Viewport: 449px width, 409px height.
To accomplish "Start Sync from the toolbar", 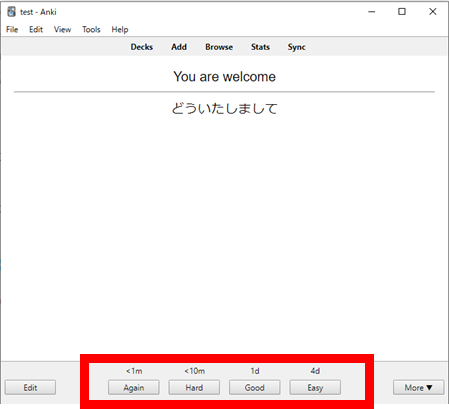I will point(297,47).
